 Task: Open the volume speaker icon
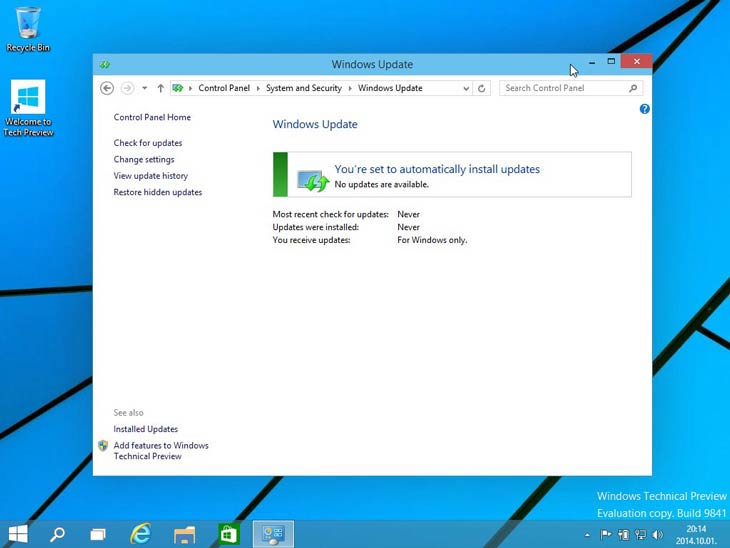tap(658, 534)
